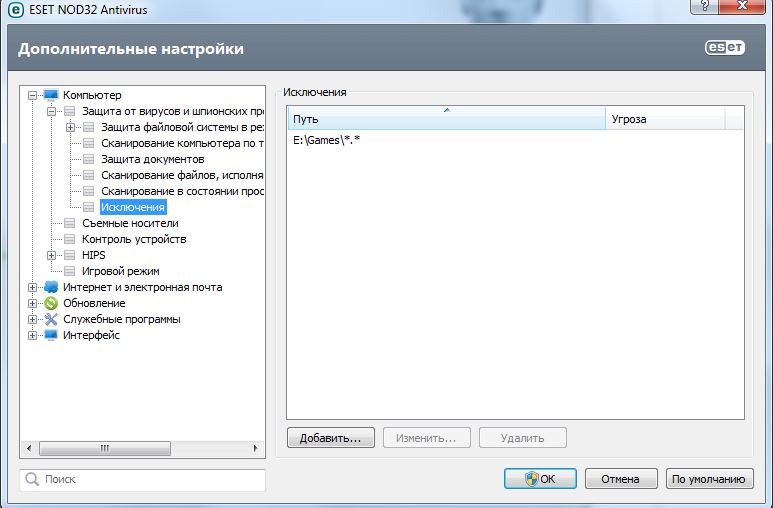The width and height of the screenshot is (773, 508).
Task: Sort exclusions by the Путь column header
Action: pos(447,119)
